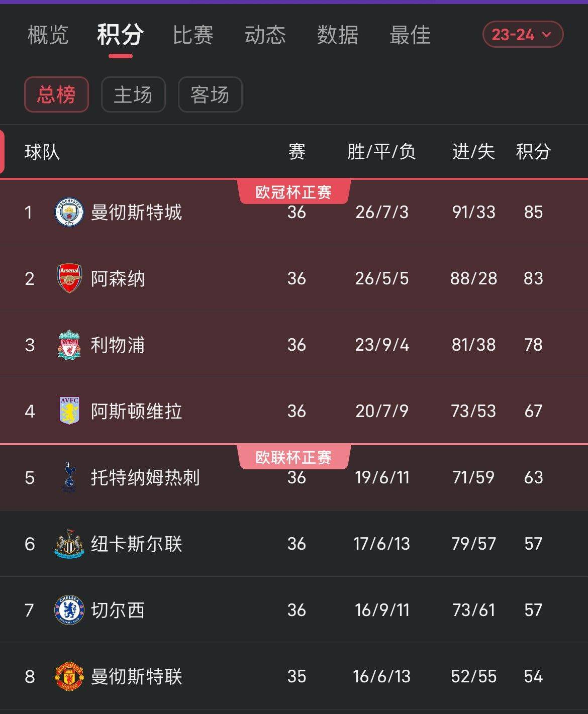
Task: Click the Newcastle United crest
Action: click(69, 544)
